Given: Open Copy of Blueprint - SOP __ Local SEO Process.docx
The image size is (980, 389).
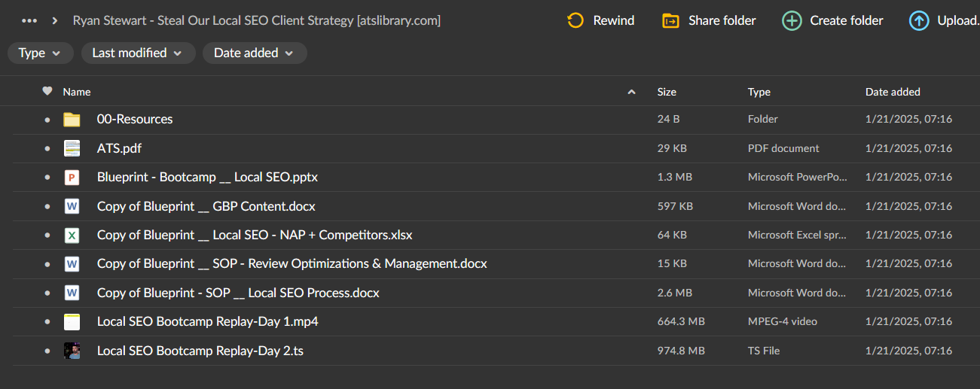Looking at the screenshot, I should click(238, 293).
